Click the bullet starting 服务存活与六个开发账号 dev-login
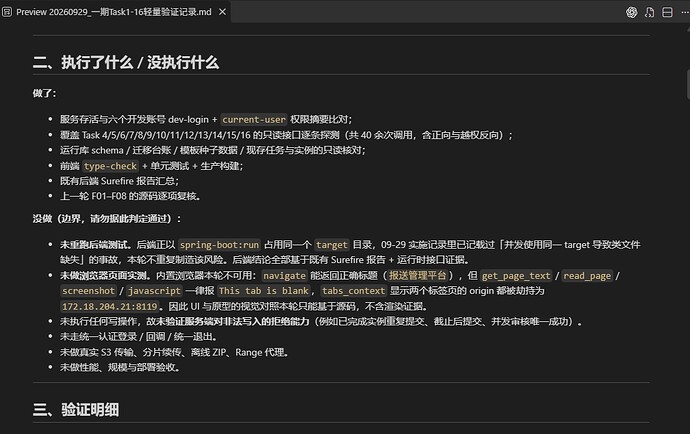This screenshot has width=690, height=434. (x=206, y=119)
